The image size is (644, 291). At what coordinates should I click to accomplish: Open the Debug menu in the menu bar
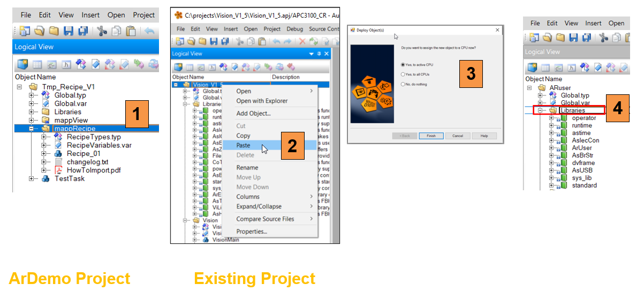click(x=294, y=29)
